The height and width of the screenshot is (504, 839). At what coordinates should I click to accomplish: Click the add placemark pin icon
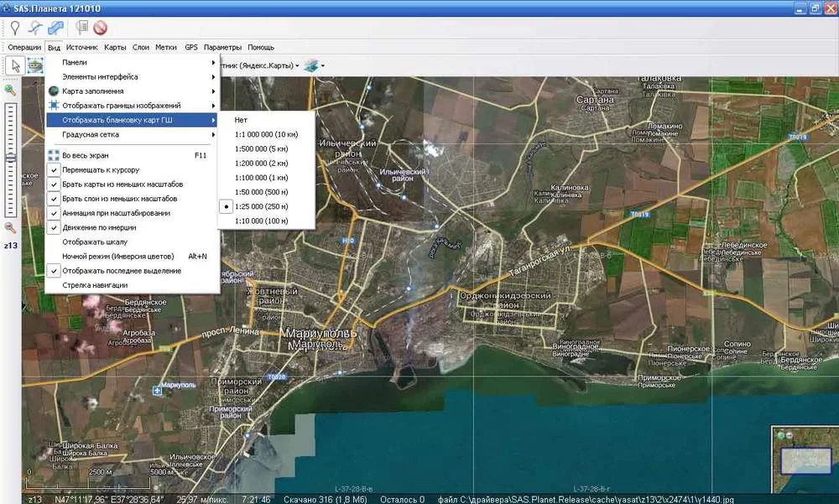click(x=14, y=28)
